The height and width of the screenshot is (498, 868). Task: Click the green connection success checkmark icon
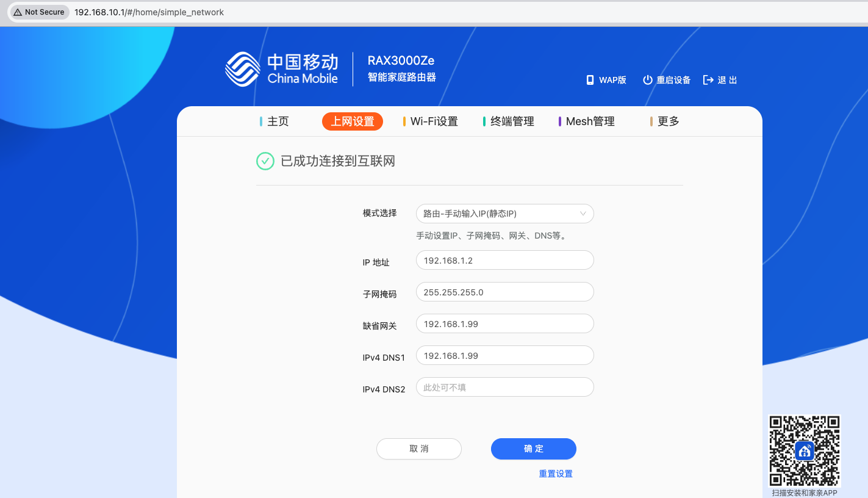(265, 161)
